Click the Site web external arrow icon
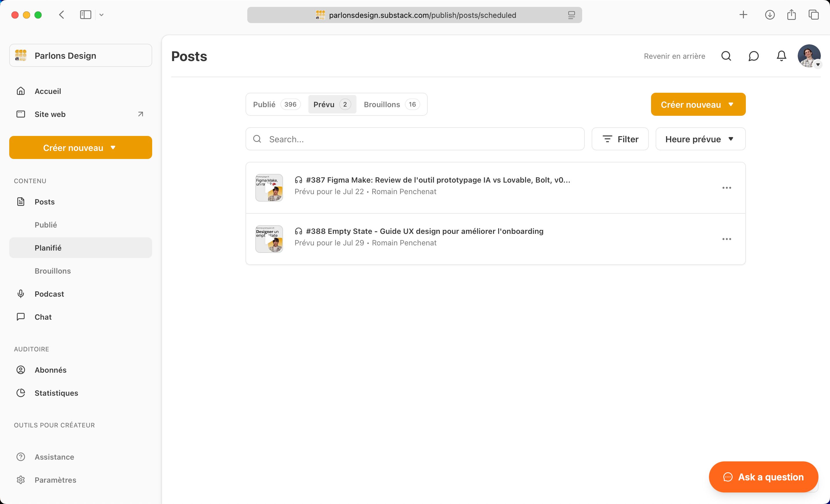Image resolution: width=830 pixels, height=504 pixels. [x=140, y=114]
